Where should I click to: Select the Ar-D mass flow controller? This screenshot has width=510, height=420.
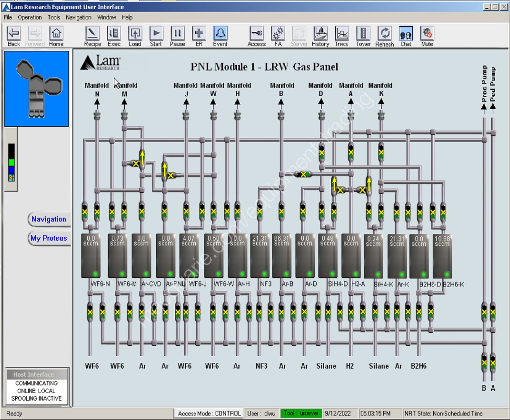point(305,256)
